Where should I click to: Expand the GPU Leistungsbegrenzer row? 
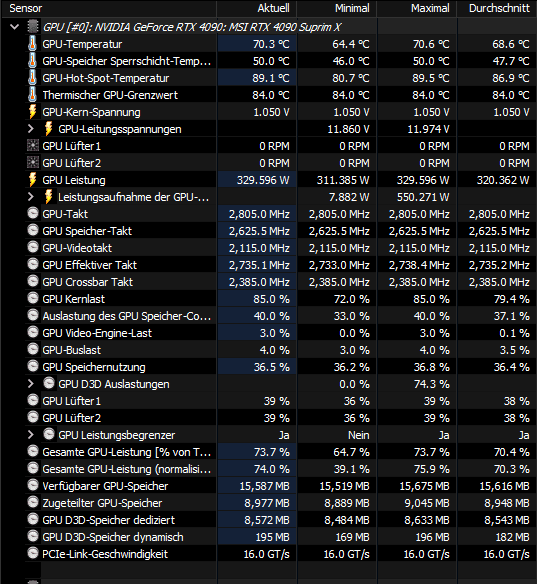point(31,435)
